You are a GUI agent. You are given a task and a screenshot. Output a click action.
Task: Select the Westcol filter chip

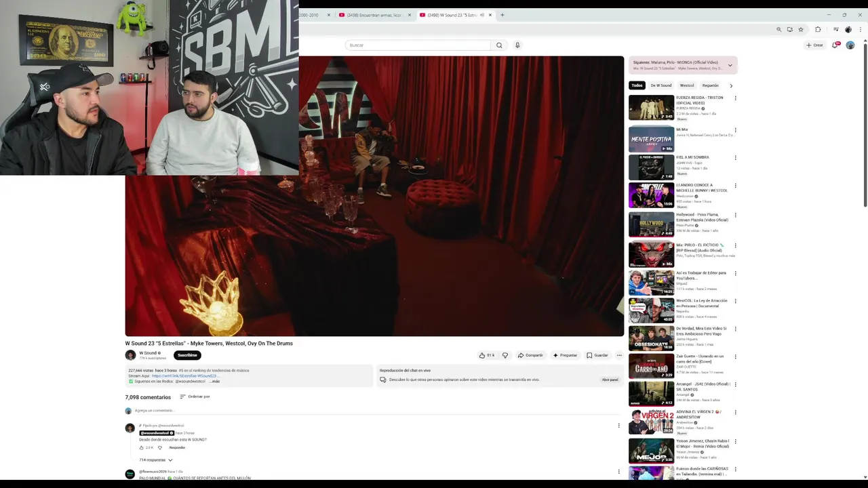pyautogui.click(x=687, y=85)
